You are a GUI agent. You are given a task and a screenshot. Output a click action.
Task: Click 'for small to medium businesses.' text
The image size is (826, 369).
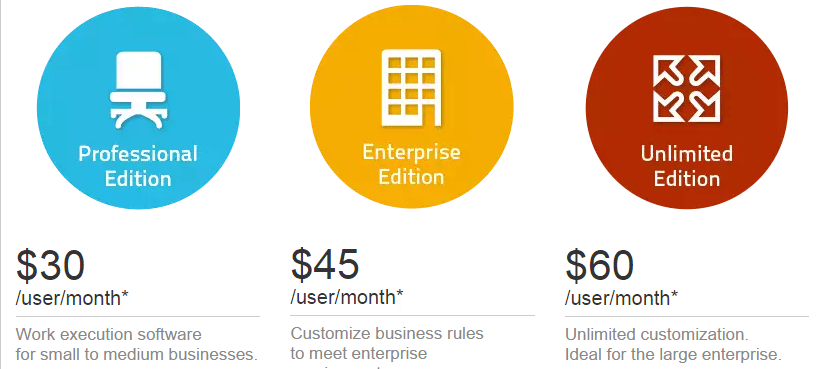point(136,353)
